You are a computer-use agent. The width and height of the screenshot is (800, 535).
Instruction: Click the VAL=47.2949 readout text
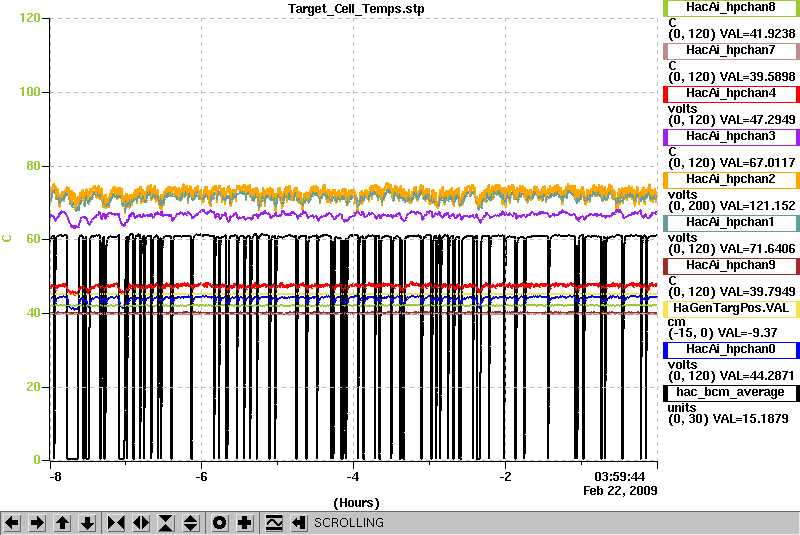coord(757,120)
